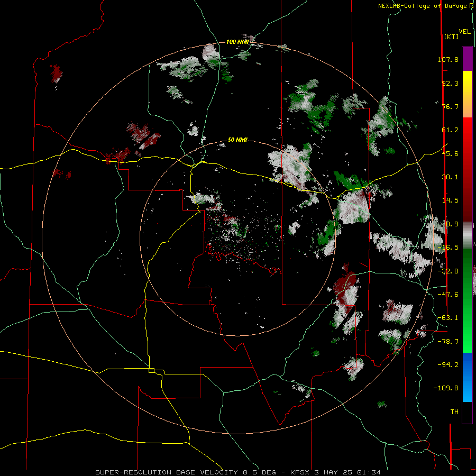
Task: Click the -32.0 velocity scale value
Action: pyautogui.click(x=448, y=271)
